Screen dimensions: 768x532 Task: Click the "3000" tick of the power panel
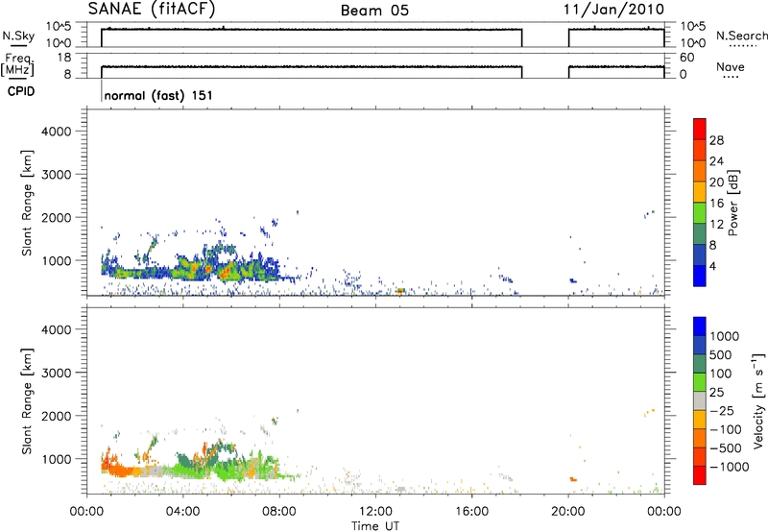(56, 175)
